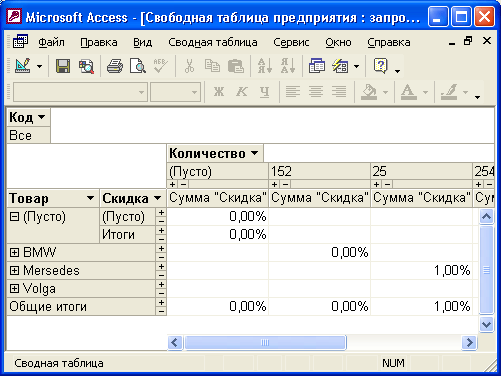Click the line color pen icon
The height and width of the screenshot is (376, 501).
click(x=449, y=92)
